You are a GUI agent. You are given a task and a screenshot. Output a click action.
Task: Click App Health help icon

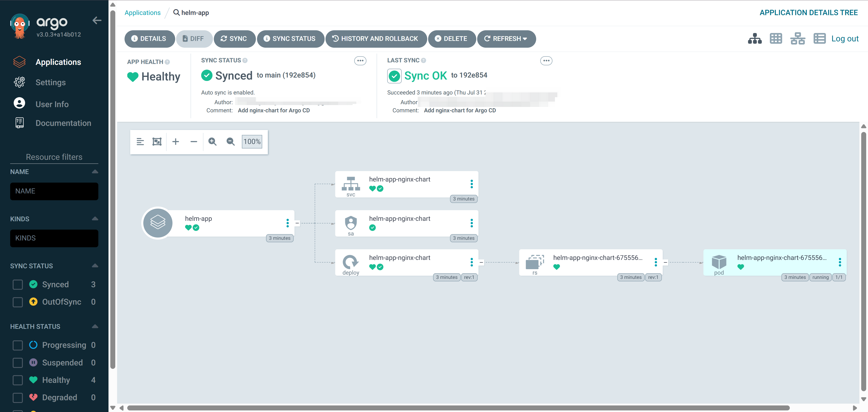tap(167, 62)
